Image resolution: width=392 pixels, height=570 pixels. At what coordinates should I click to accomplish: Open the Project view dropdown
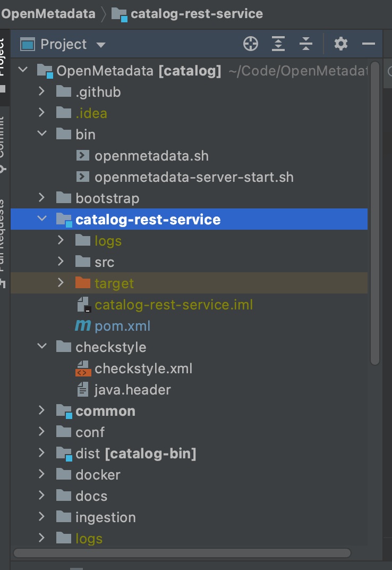tap(101, 45)
